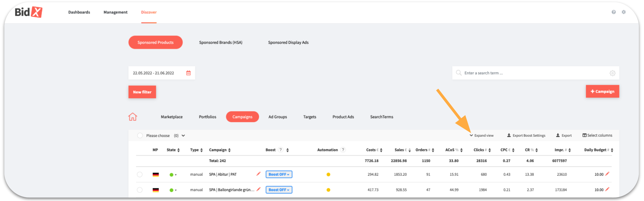The width and height of the screenshot is (644, 201).
Task: Sort by Campaign column
Action: pos(229,150)
